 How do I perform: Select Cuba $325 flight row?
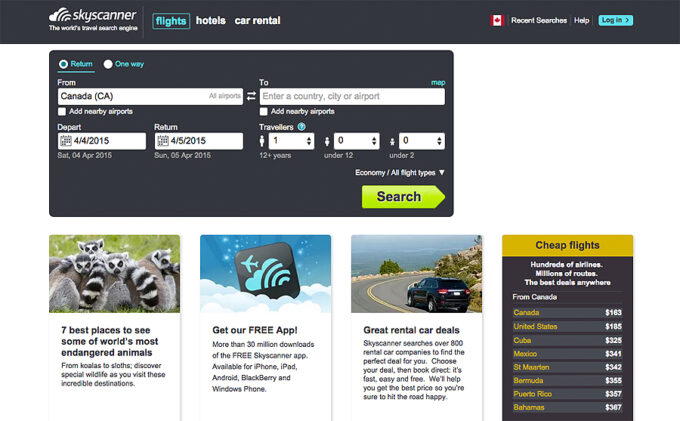pos(567,340)
